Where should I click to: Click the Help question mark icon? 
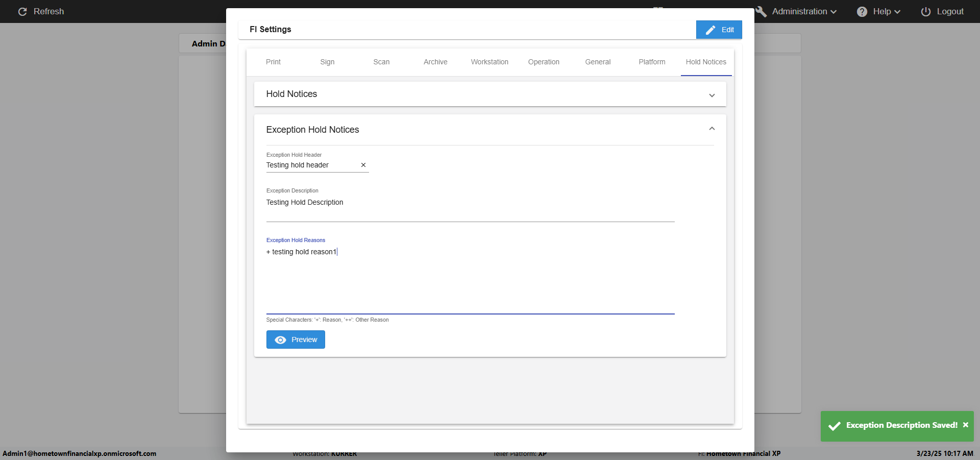[x=862, y=12]
